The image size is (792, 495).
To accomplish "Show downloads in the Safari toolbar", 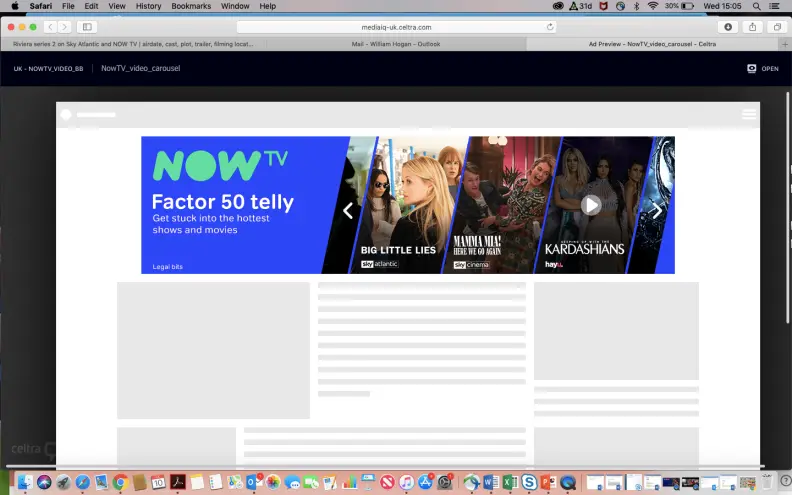I will click(728, 27).
